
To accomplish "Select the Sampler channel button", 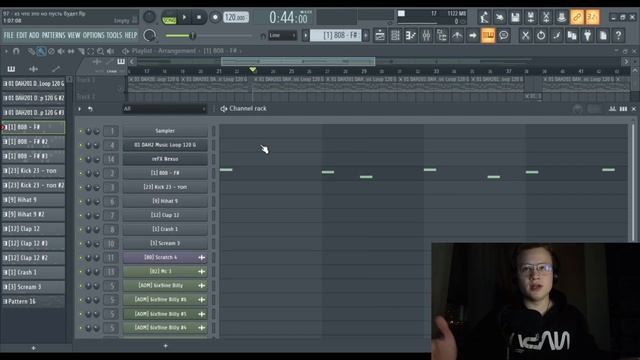I will 165,131.
